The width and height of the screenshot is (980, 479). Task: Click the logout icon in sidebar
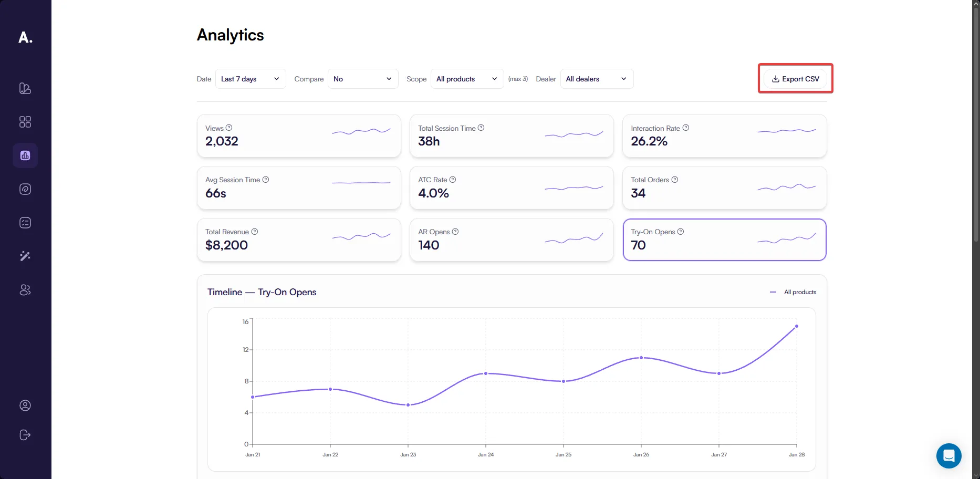coord(25,435)
